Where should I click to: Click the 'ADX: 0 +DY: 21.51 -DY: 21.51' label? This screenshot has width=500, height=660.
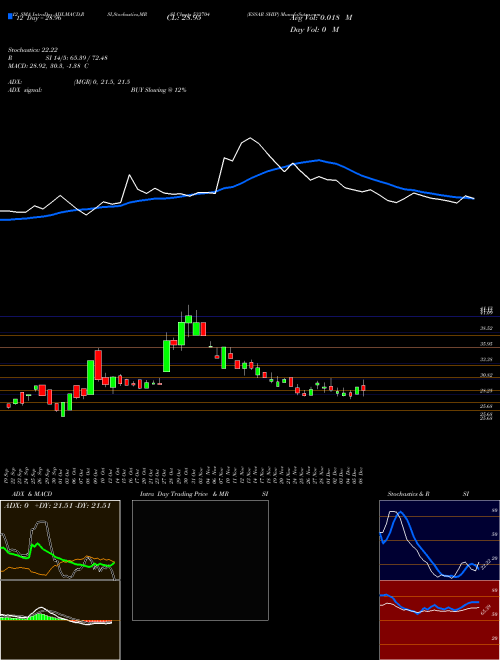57,506
